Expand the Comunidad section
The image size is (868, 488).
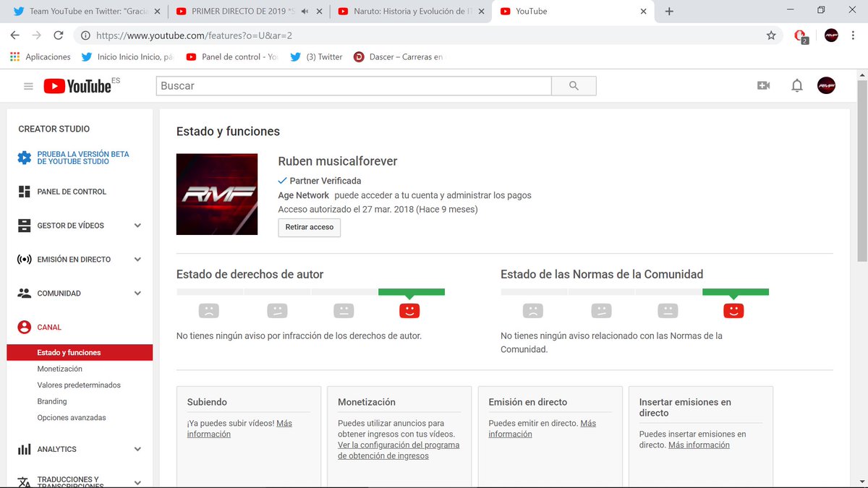137,294
